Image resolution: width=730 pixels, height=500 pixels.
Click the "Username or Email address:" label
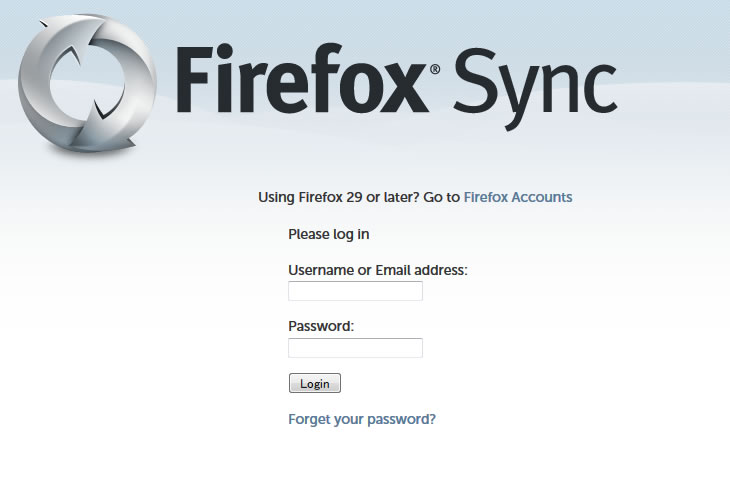(x=378, y=270)
